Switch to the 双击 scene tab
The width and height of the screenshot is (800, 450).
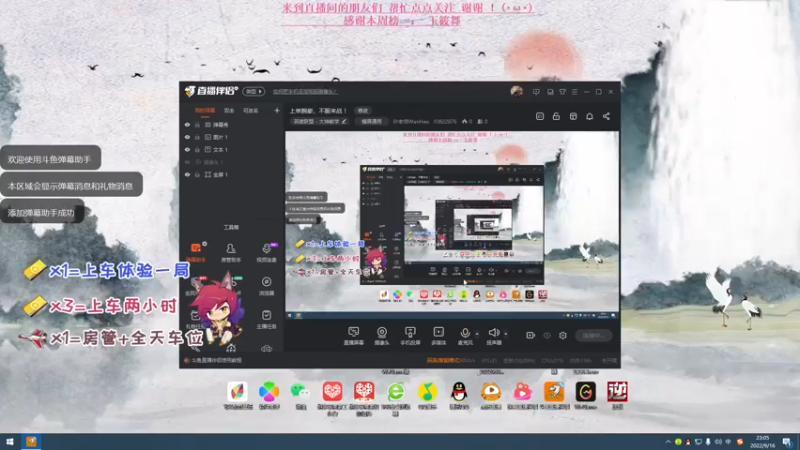(229, 110)
